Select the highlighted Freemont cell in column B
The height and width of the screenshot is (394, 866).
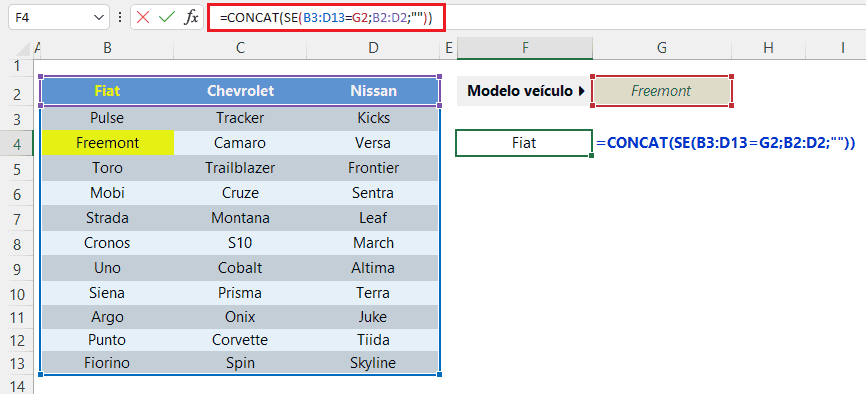(x=108, y=143)
